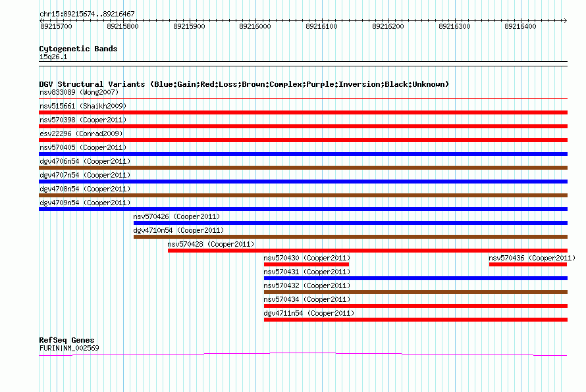Click the nsv570428 (Cooper2011) label

(211, 244)
